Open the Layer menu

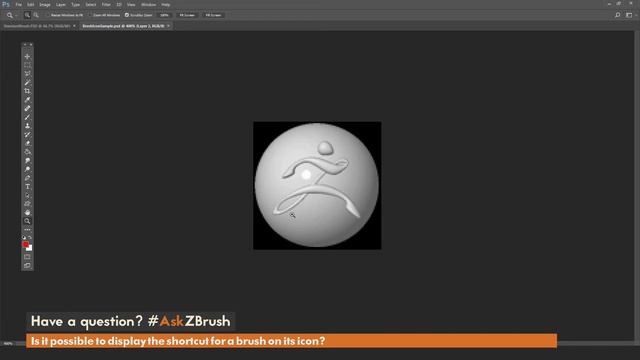point(61,4)
